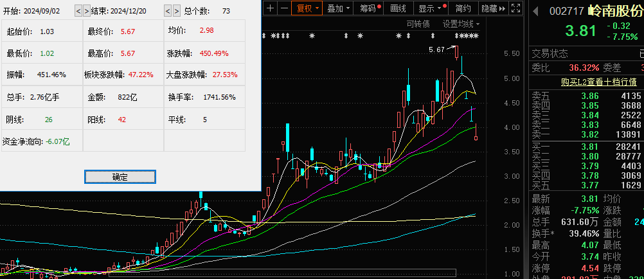Click the back arrow beside stock code 002717

coord(535,11)
